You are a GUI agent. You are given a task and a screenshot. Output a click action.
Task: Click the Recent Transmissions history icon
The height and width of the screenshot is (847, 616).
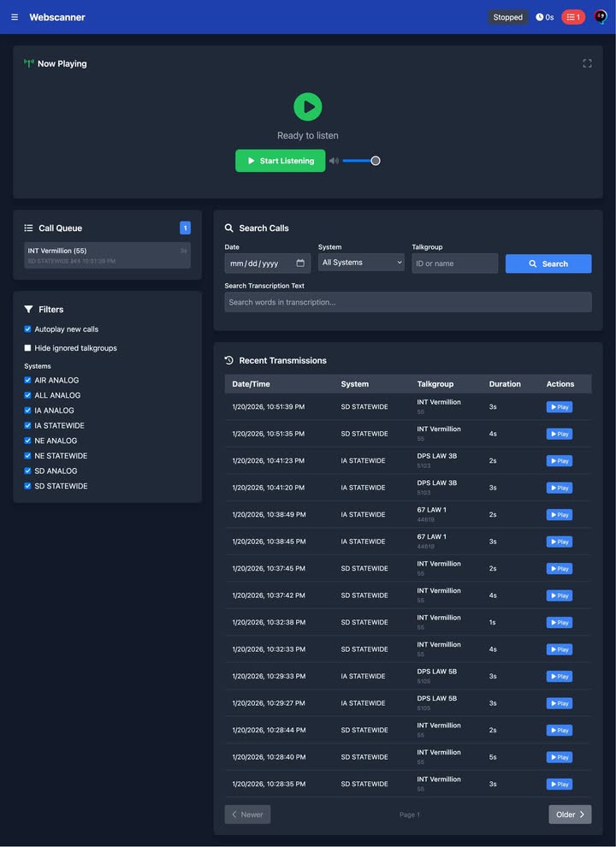[x=229, y=360]
